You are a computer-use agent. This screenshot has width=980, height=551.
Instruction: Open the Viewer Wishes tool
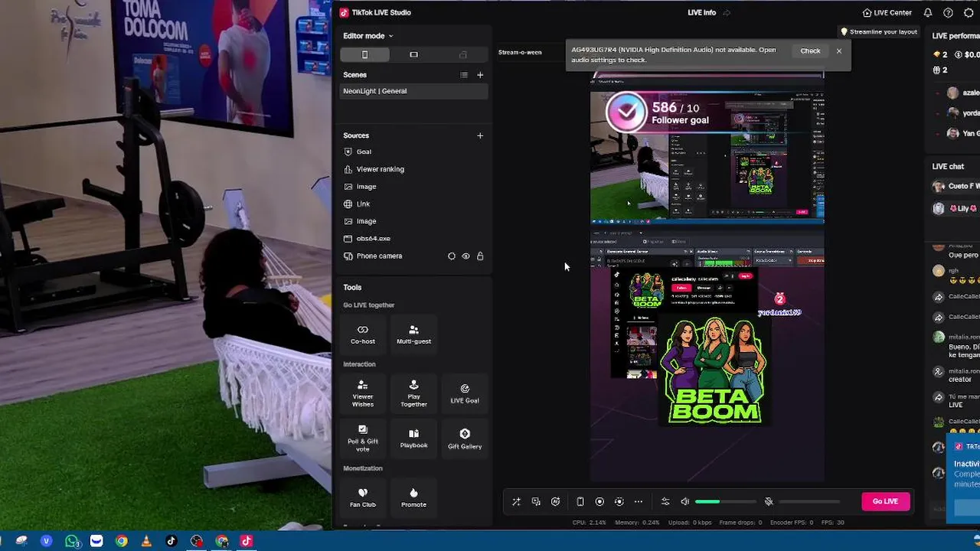[363, 393]
